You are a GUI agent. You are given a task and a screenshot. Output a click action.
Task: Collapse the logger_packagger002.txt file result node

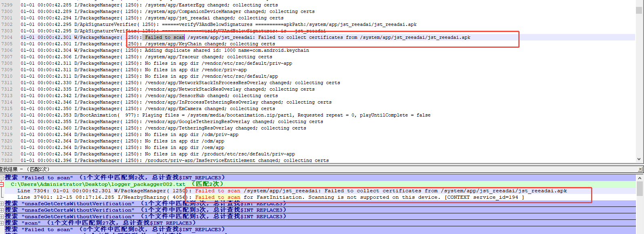pyautogui.click(x=2, y=184)
